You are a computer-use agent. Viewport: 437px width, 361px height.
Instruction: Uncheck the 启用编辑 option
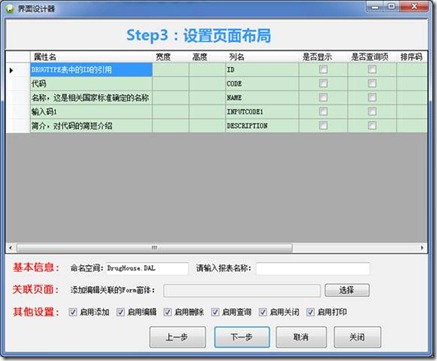click(x=120, y=312)
